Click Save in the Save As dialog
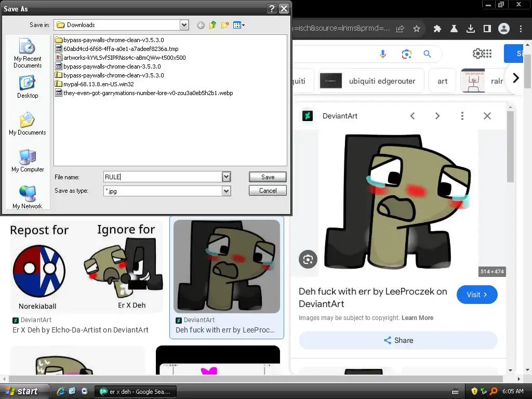This screenshot has height=399, width=532. click(x=268, y=177)
